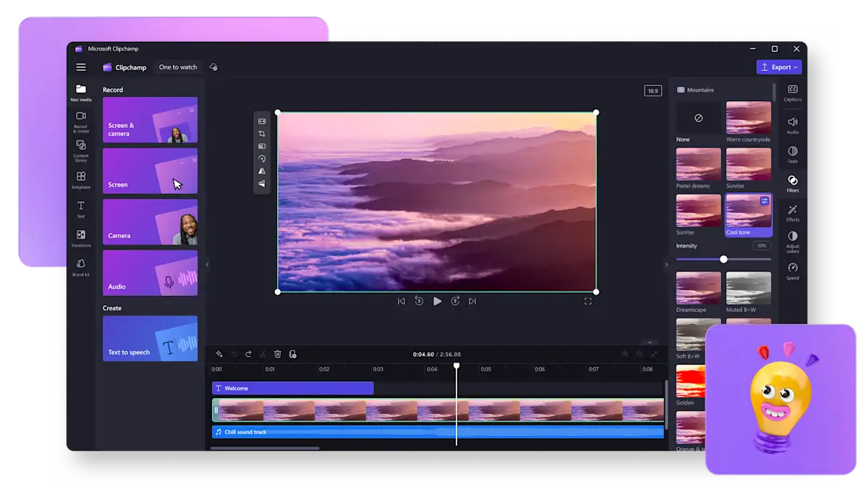868x492 pixels.
Task: Open the Transitions sidebar tab
Action: click(x=81, y=239)
